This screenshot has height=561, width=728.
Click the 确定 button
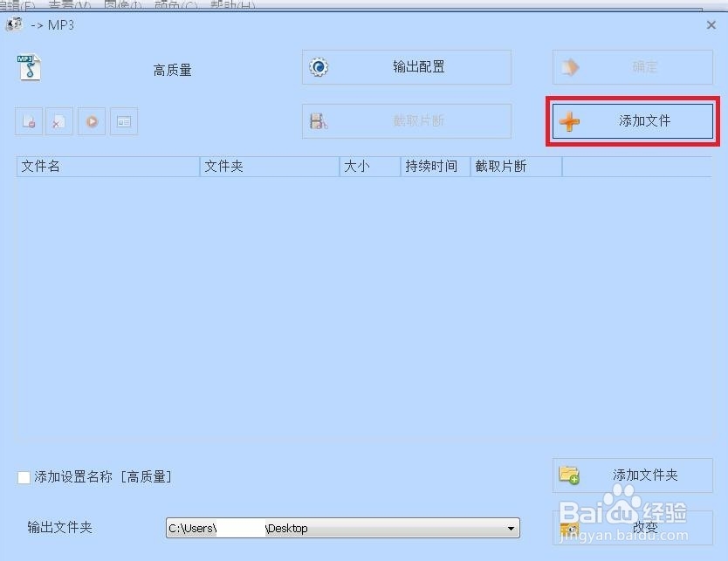point(632,66)
